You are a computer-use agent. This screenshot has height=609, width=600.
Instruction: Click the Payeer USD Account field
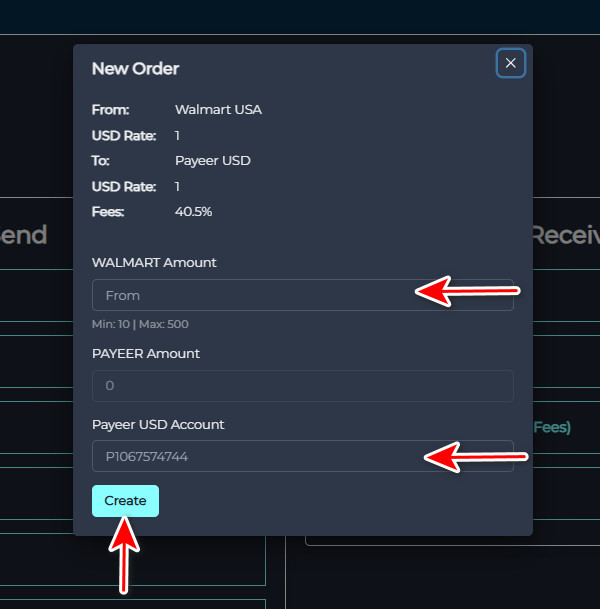(303, 456)
